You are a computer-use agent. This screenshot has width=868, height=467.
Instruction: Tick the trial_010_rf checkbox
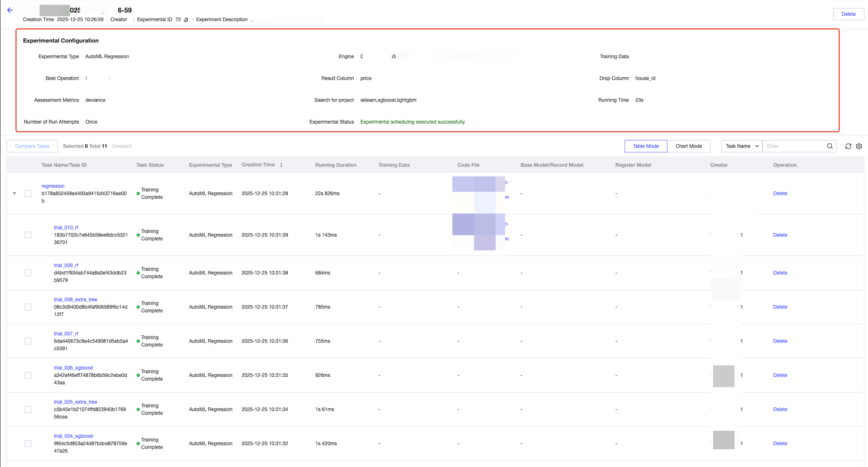pos(28,235)
